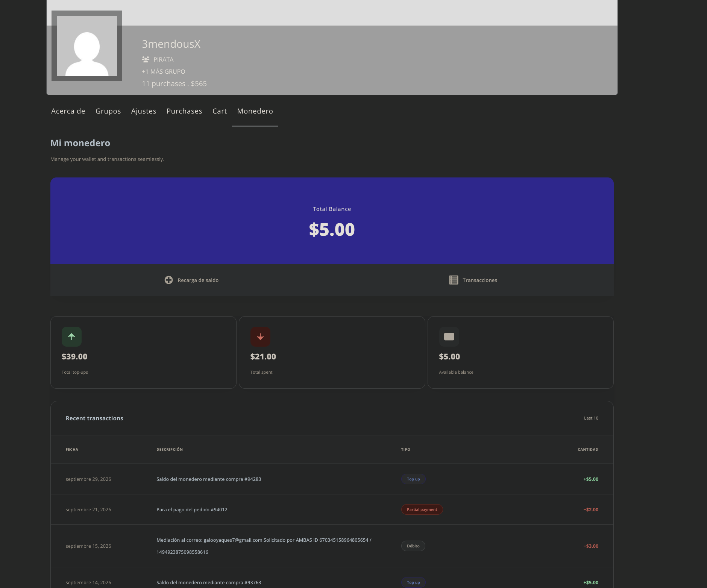
Task: Click the red down-arrow spent icon
Action: click(260, 336)
